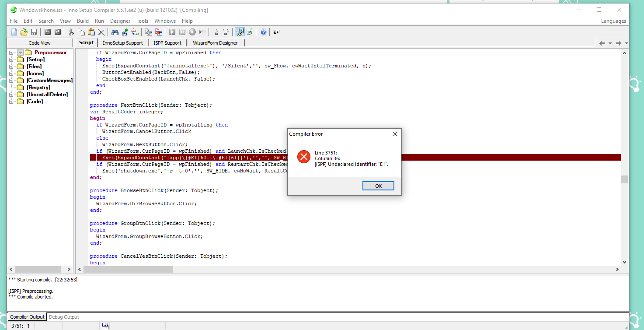Expand the [UninstallDelete] section node
This screenshot has width=644, height=330.
(x=11, y=95)
